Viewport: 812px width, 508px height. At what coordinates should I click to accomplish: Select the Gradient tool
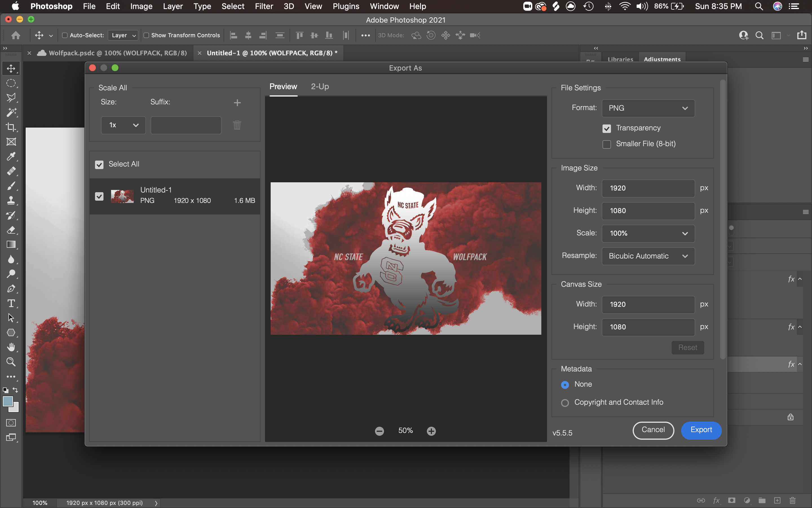11,245
